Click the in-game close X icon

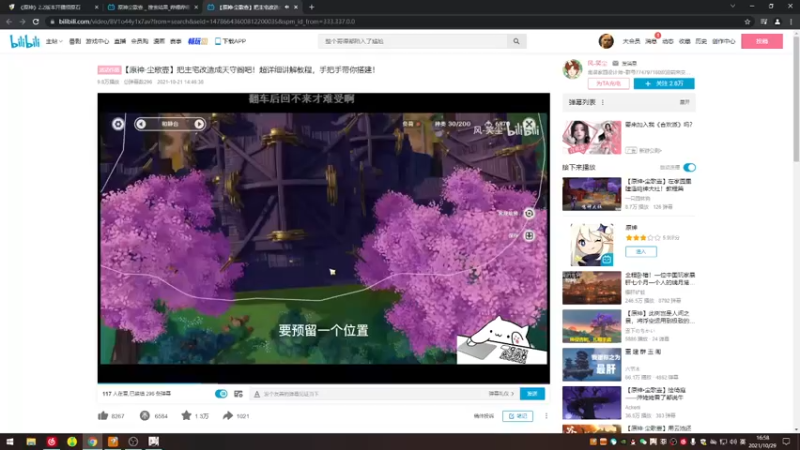[530, 123]
